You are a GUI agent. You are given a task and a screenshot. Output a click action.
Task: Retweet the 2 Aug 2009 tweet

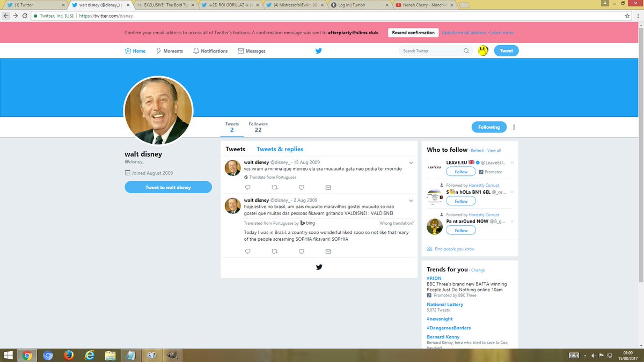click(x=275, y=252)
